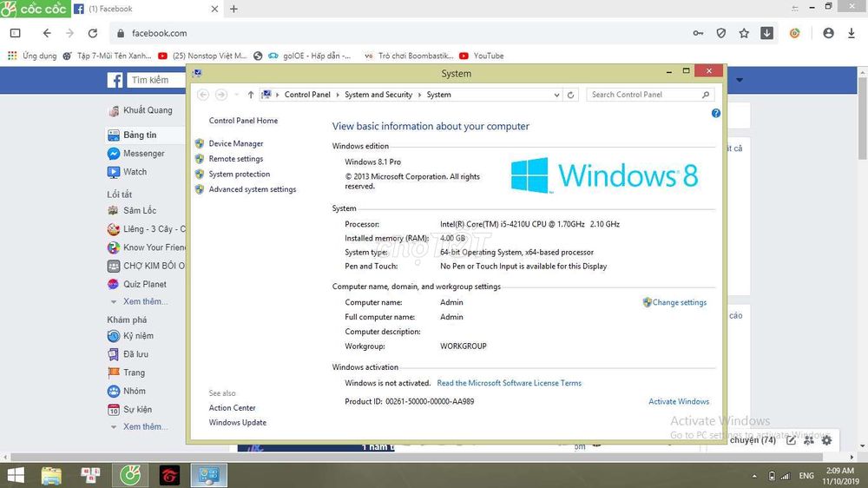Open Advanced system settings

click(253, 189)
